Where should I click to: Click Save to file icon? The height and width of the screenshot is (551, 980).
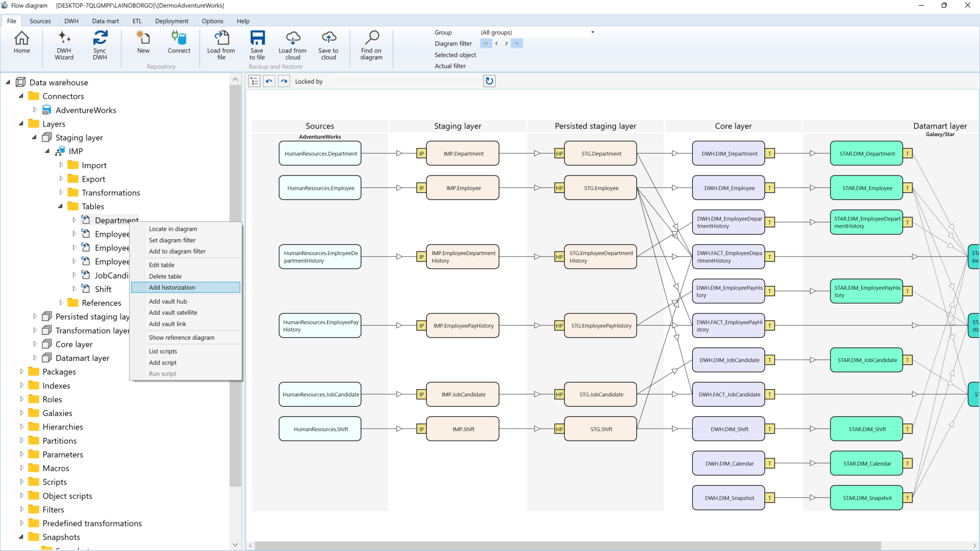257,45
